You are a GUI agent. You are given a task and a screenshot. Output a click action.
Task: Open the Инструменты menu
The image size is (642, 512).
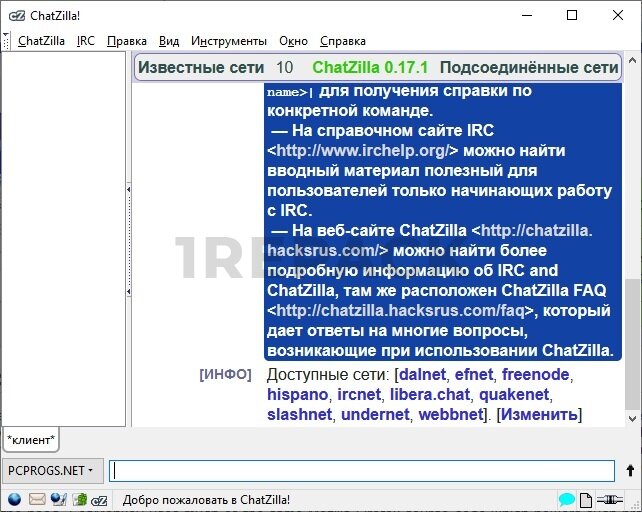pyautogui.click(x=228, y=41)
